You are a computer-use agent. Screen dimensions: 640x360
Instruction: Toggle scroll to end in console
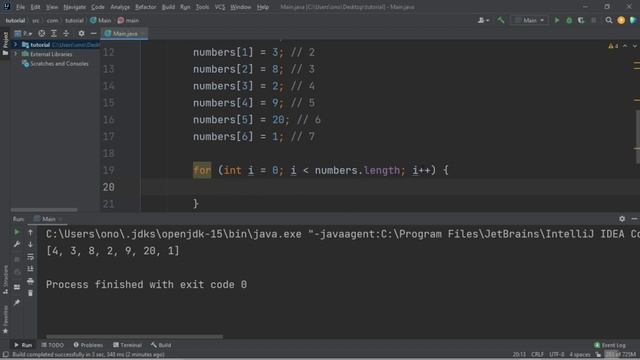pos(30,269)
